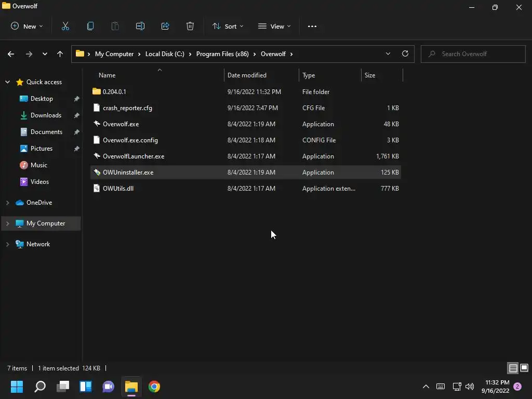Expand My Computer tree node
Image resolution: width=532 pixels, height=399 pixels.
pos(7,223)
